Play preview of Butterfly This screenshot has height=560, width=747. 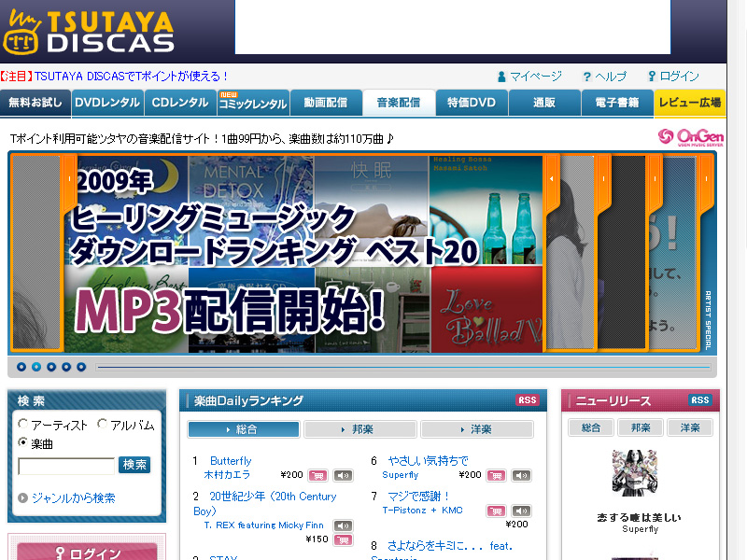(343, 475)
